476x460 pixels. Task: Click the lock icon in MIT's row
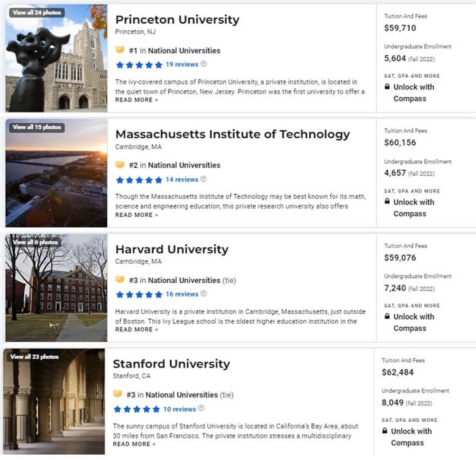(x=387, y=201)
